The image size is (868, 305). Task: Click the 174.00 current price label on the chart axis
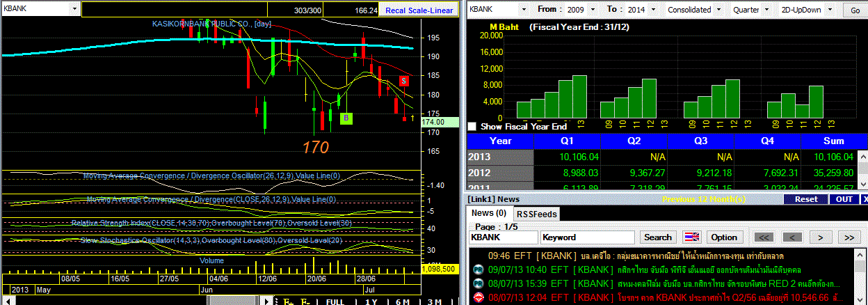pyautogui.click(x=440, y=122)
